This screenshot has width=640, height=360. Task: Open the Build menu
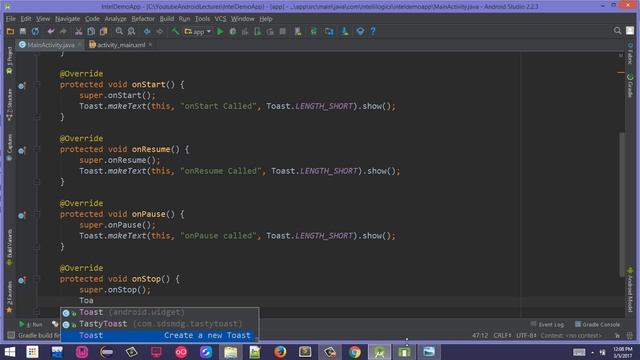167,19
